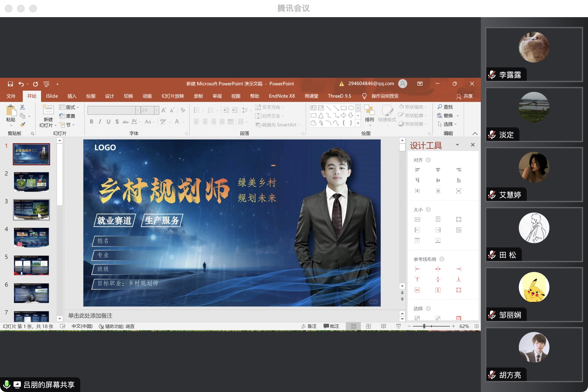This screenshot has height=392, width=588.
Task: Click the equal height icon under 大小
Action: (x=438, y=219)
